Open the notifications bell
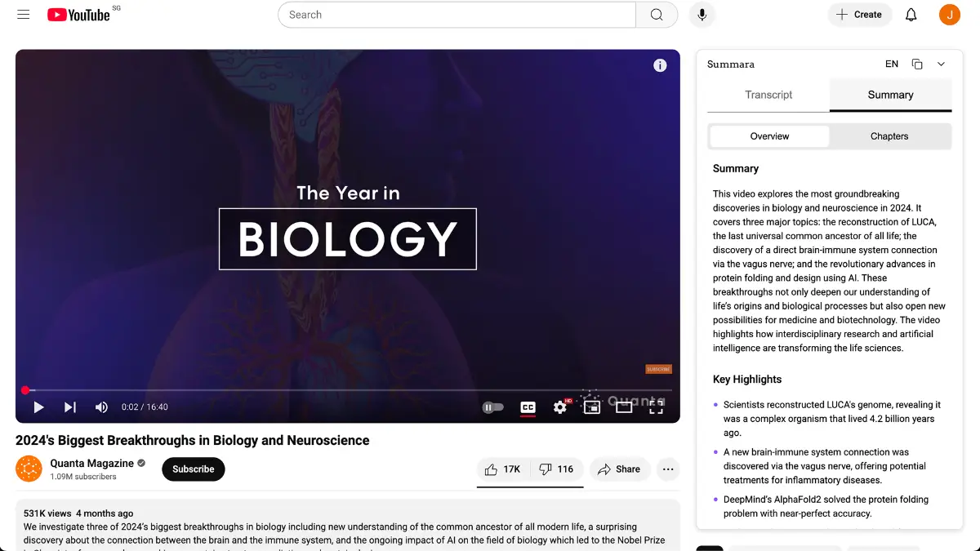980x551 pixels. [911, 15]
